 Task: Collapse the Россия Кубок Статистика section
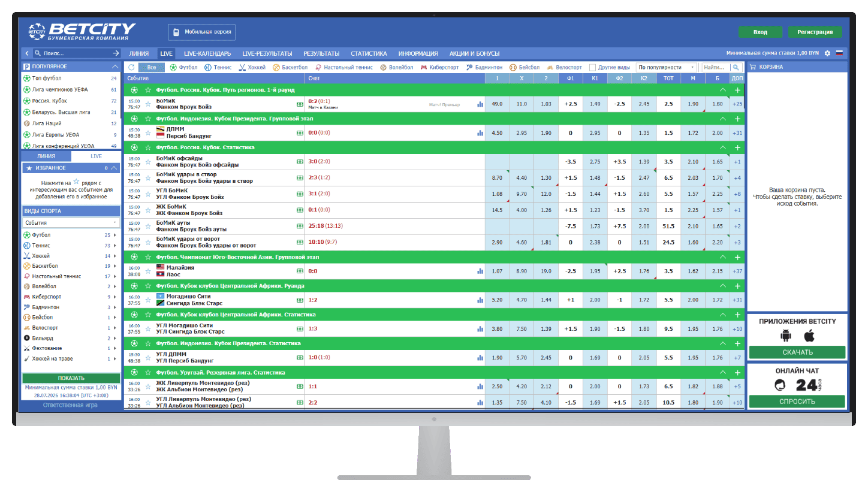tap(723, 147)
